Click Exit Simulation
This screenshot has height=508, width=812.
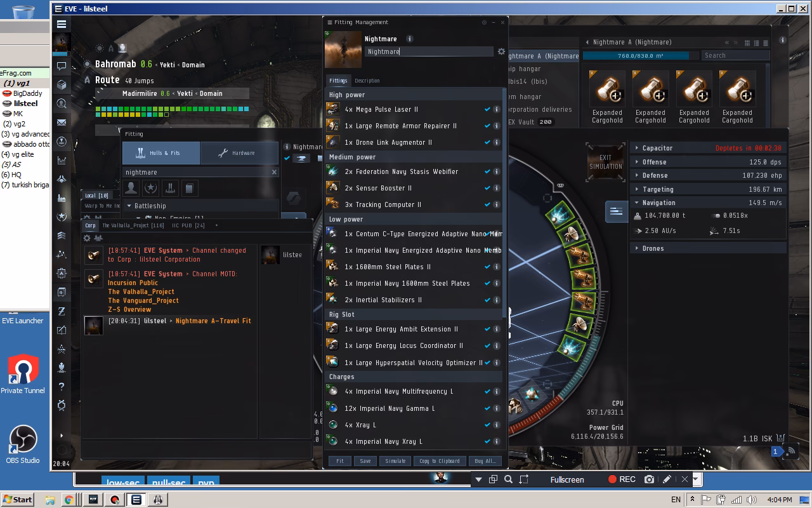605,162
